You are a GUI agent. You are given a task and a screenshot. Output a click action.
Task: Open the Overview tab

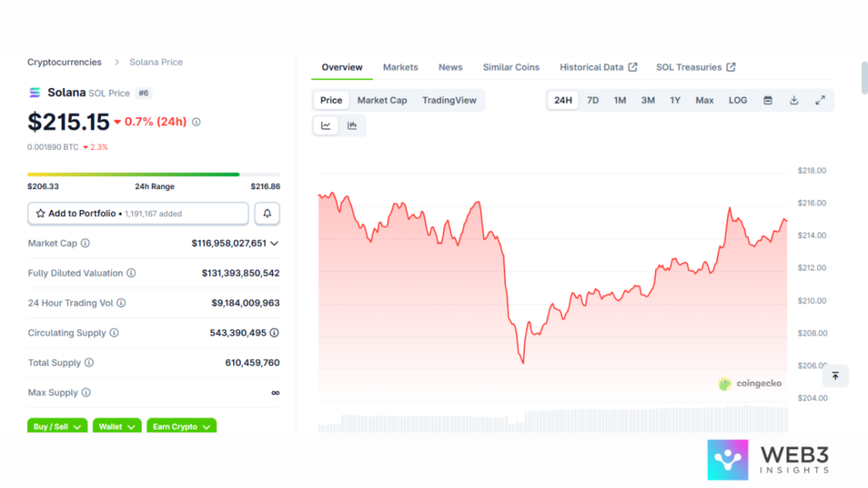pyautogui.click(x=342, y=67)
